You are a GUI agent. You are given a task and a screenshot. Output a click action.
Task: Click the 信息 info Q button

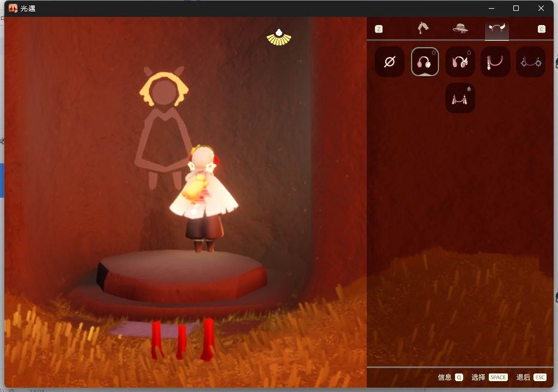point(450,377)
